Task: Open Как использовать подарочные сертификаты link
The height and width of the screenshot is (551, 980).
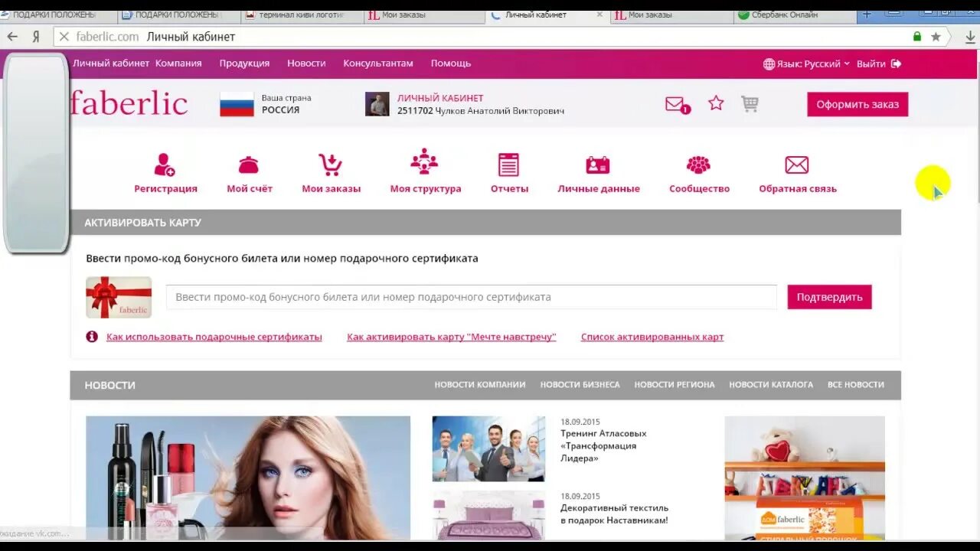Action: pyautogui.click(x=214, y=337)
